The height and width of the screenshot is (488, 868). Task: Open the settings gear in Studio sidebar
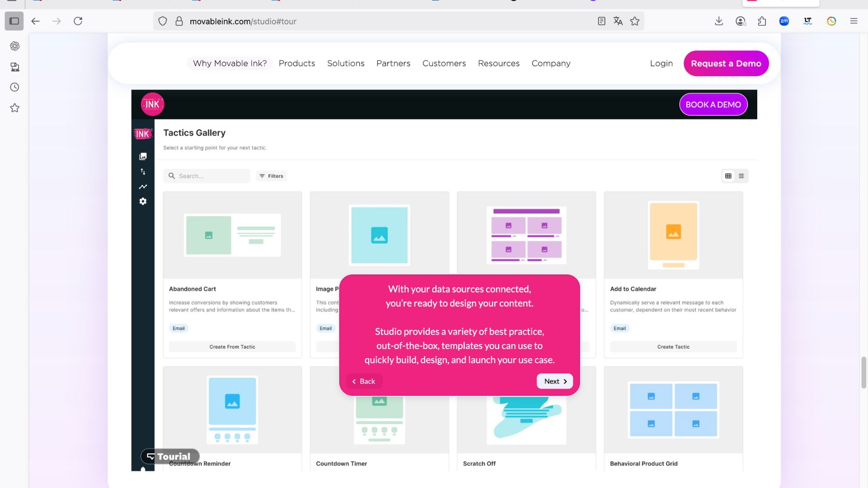143,202
